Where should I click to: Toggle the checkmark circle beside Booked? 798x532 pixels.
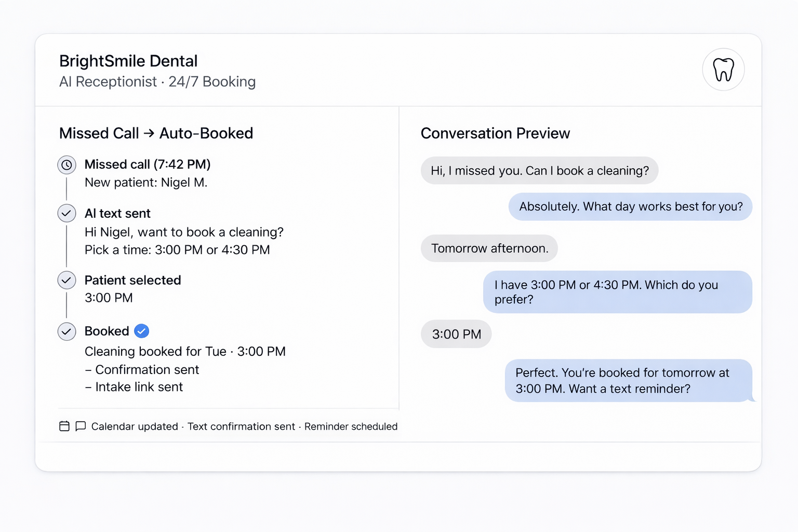click(x=66, y=331)
